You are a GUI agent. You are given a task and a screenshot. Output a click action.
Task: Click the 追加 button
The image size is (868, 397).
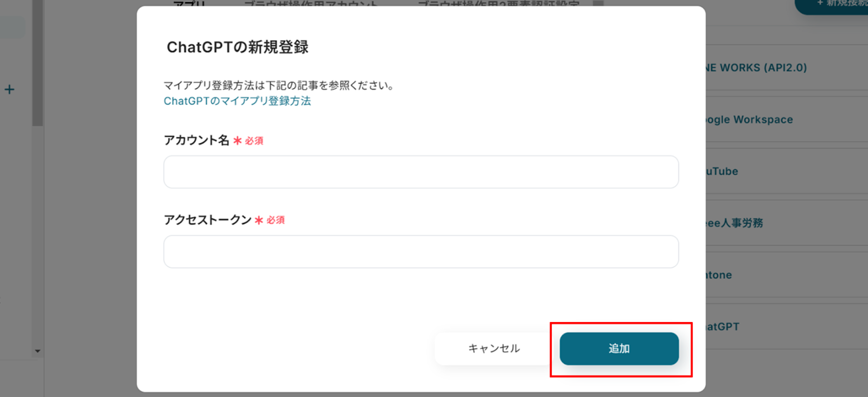619,349
